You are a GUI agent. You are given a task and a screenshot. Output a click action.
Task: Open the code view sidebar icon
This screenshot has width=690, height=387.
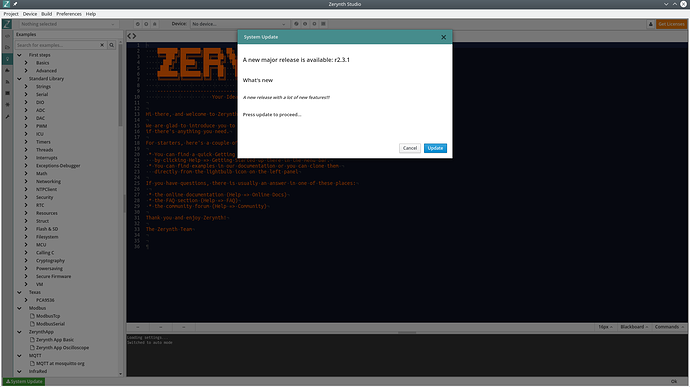[7, 36]
